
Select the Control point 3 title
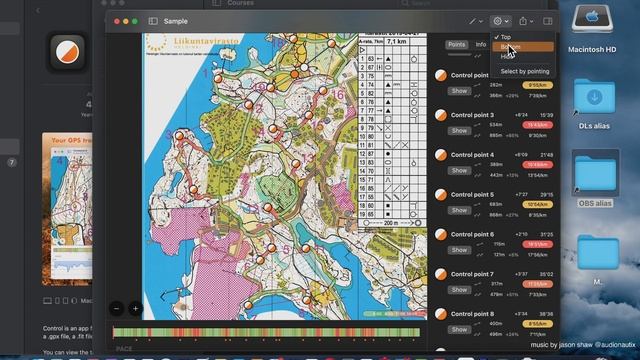click(x=472, y=115)
